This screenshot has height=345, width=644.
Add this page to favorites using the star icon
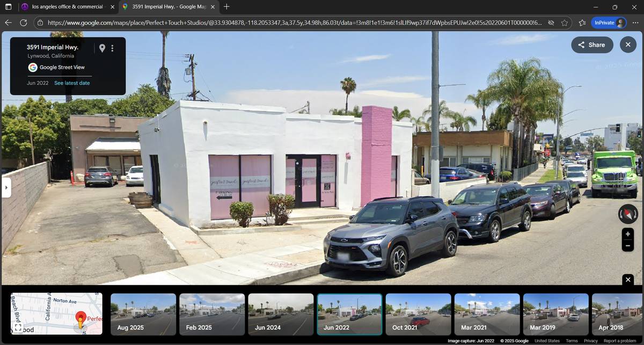click(x=565, y=23)
